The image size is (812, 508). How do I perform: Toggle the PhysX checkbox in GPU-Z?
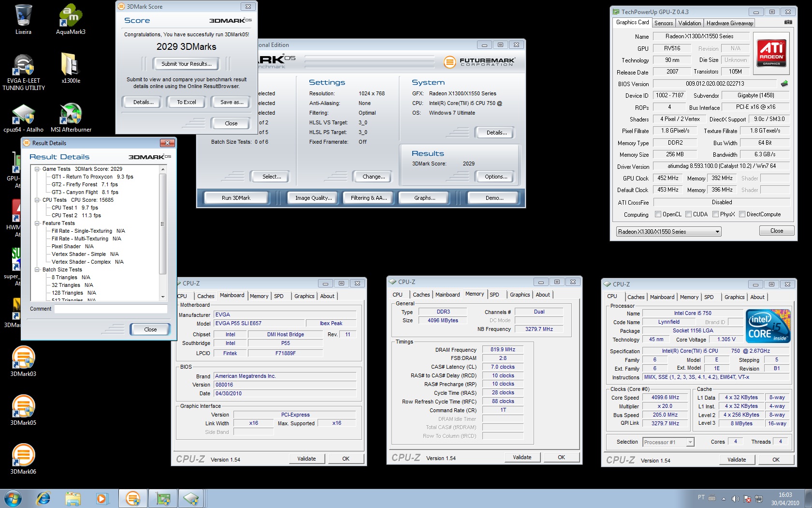click(715, 214)
